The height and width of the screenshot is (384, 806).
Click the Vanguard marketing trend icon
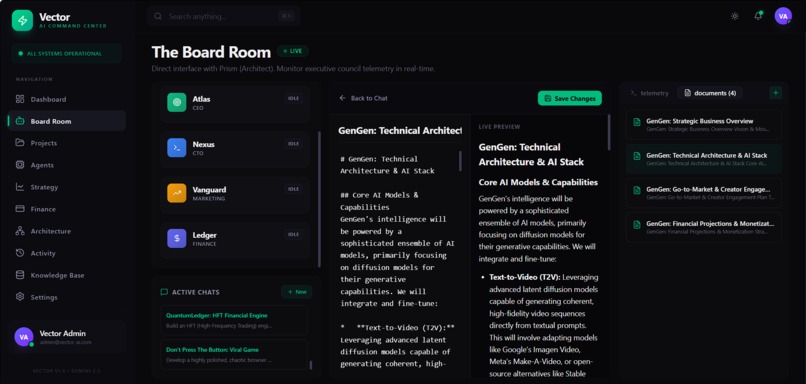click(177, 193)
